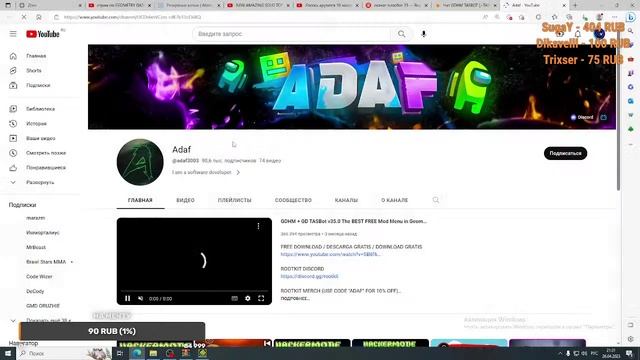Unmute the featured video player
This screenshot has width=640, height=360.
[x=140, y=298]
